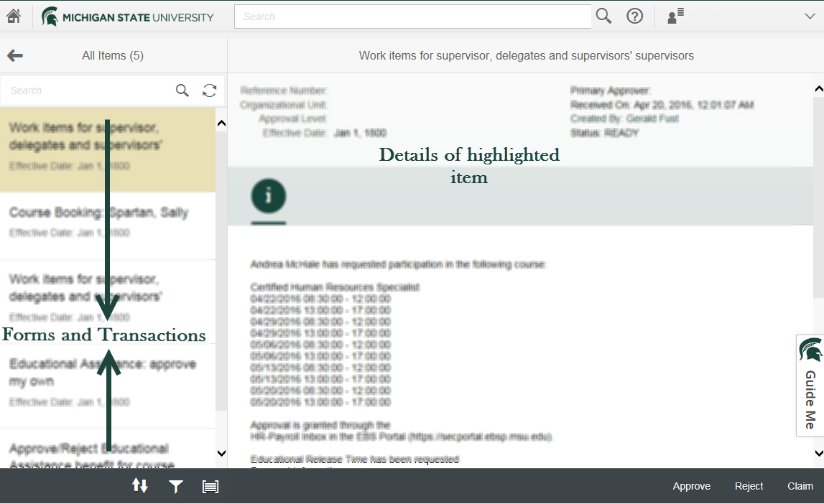Click the back arrow beside All Items
This screenshot has height=504, width=824.
pyautogui.click(x=15, y=55)
